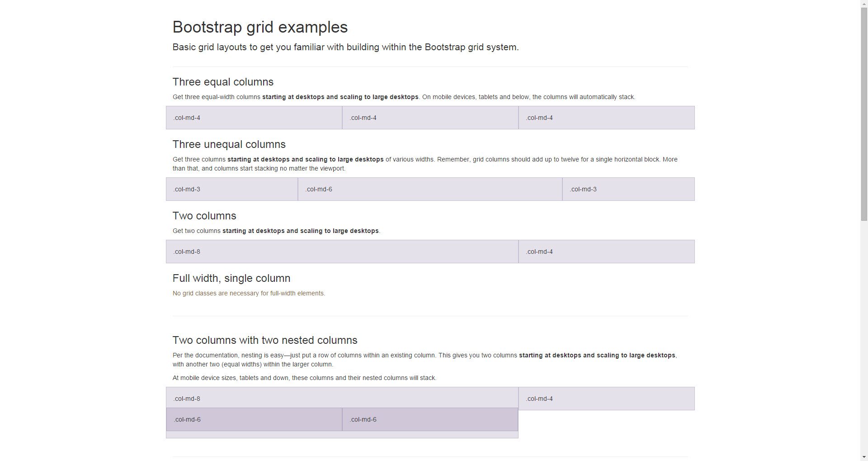
Task: Click the second nested .col-md-6 cell
Action: click(x=430, y=419)
